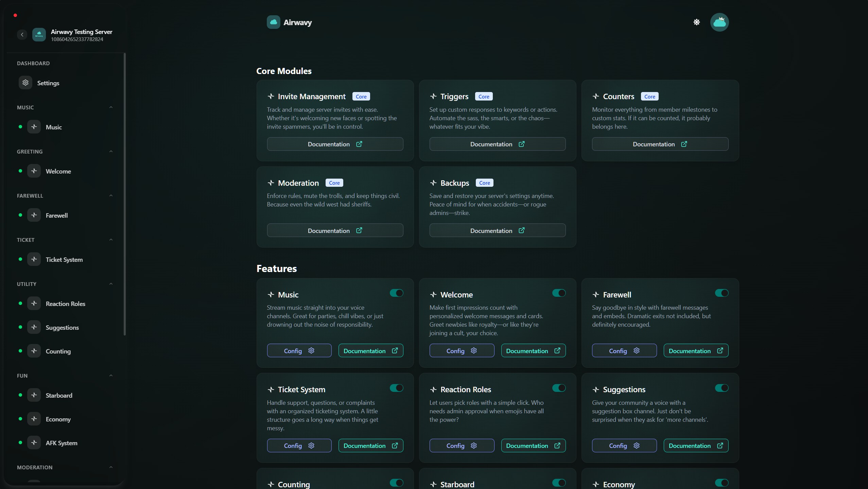The height and width of the screenshot is (489, 868).
Task: Click the Settings gear icon in the sidebar
Action: pos(25,83)
